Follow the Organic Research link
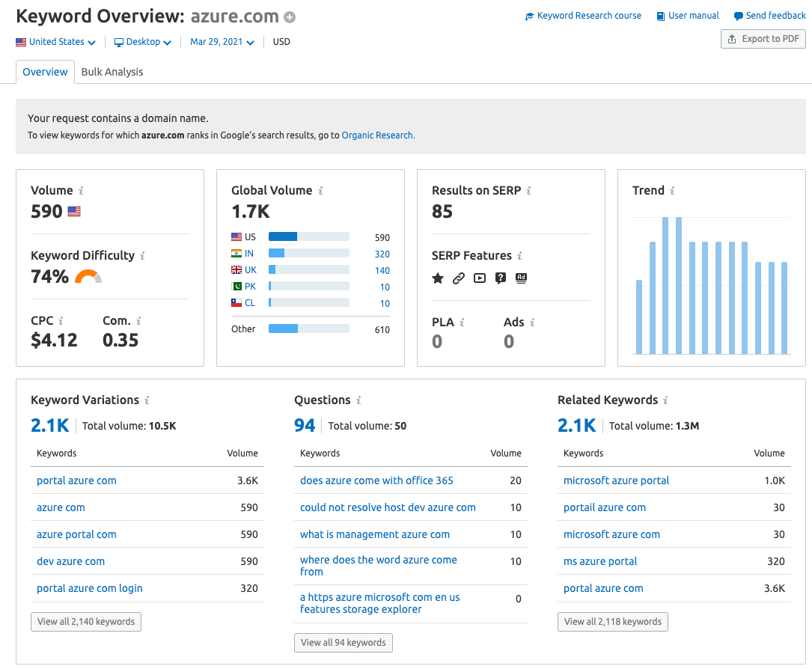Image resolution: width=812 pixels, height=669 pixels. click(378, 135)
